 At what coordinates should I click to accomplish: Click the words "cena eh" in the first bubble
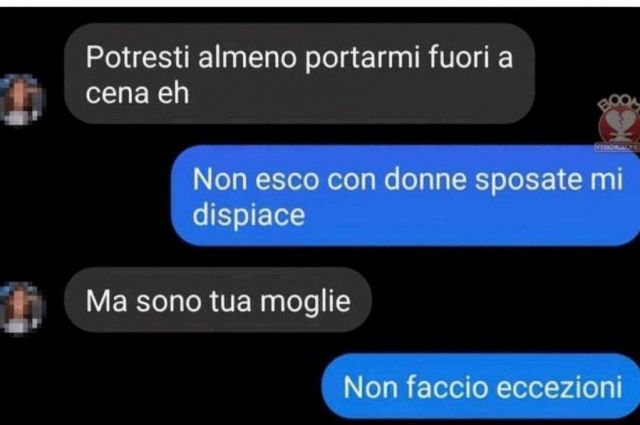[x=138, y=93]
